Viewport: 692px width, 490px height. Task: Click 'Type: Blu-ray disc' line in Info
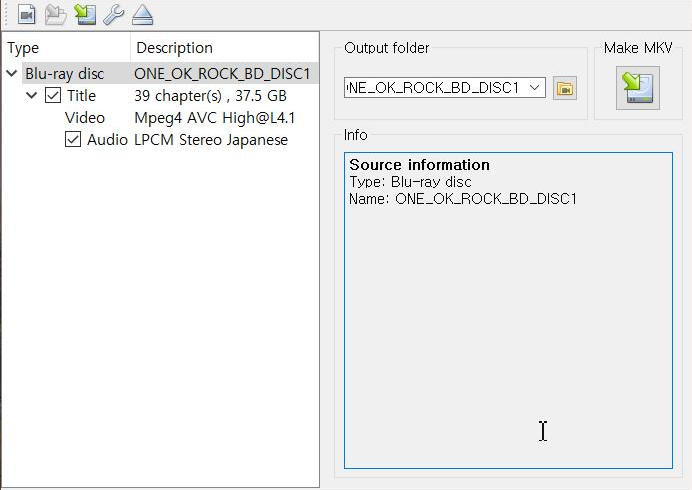coord(410,182)
